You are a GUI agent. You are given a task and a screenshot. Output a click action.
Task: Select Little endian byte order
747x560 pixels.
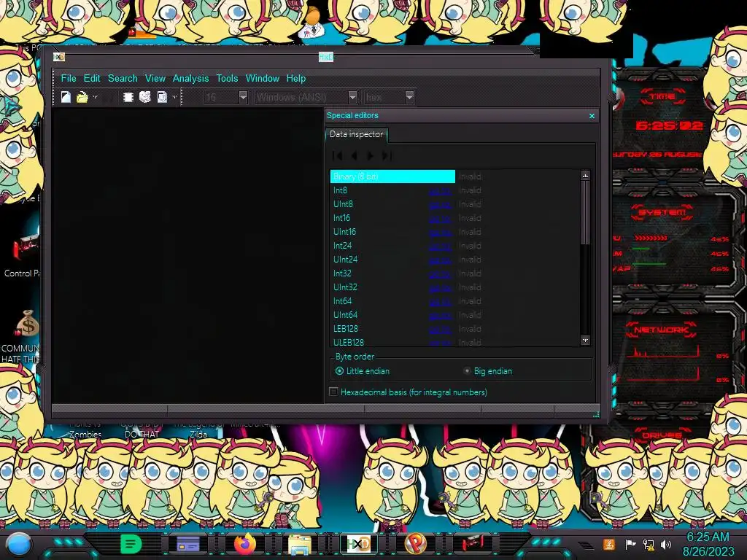coord(363,371)
